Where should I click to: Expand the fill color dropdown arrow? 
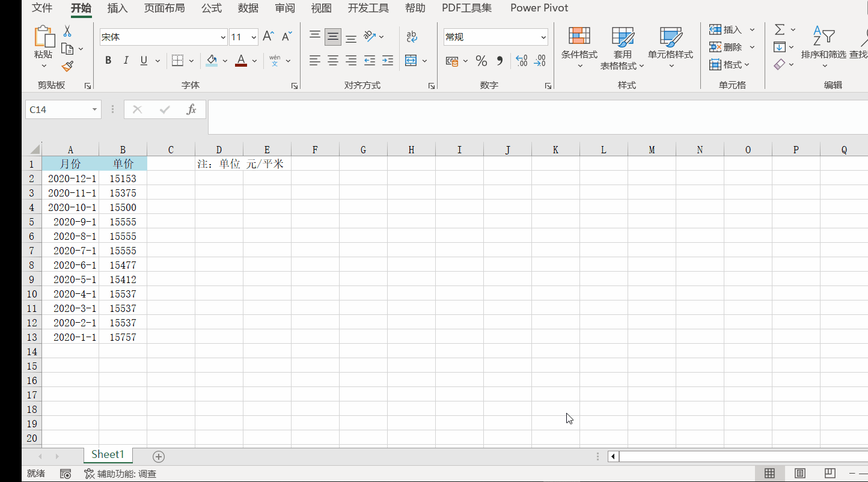pyautogui.click(x=225, y=60)
